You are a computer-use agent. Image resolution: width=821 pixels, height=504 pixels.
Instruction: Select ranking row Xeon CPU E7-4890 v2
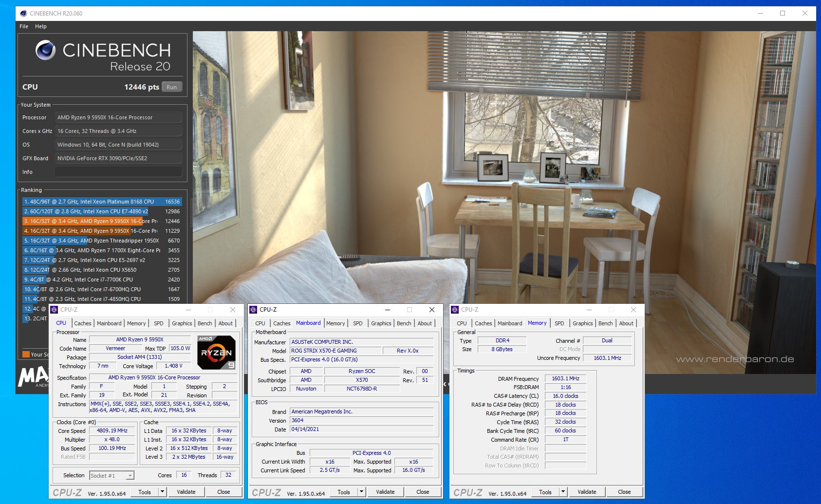pyautogui.click(x=102, y=211)
